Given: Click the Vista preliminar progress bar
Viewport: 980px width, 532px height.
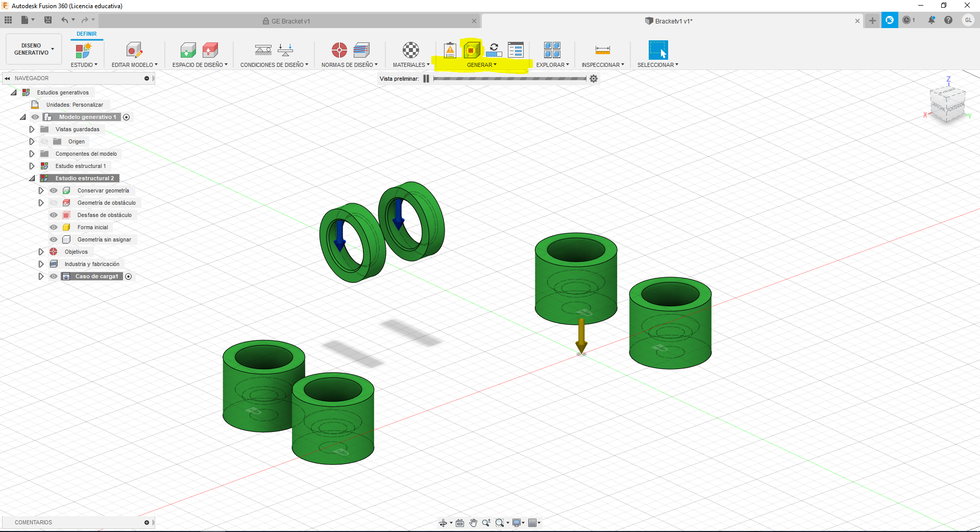Looking at the screenshot, I should tap(509, 79).
